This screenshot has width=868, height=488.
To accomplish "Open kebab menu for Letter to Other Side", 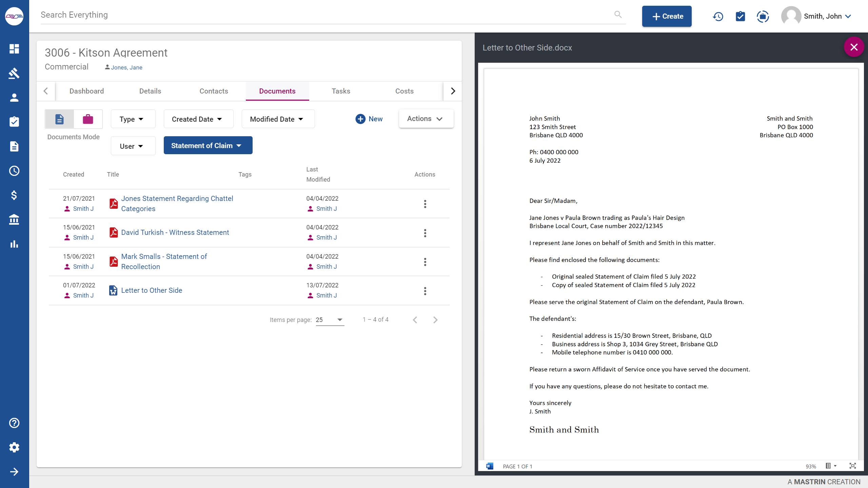I will click(425, 291).
